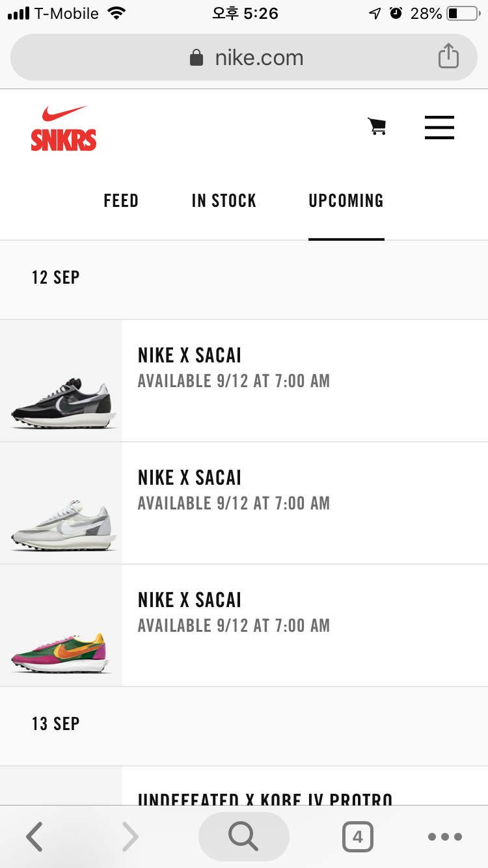Go back with the browser back arrow

point(34,837)
